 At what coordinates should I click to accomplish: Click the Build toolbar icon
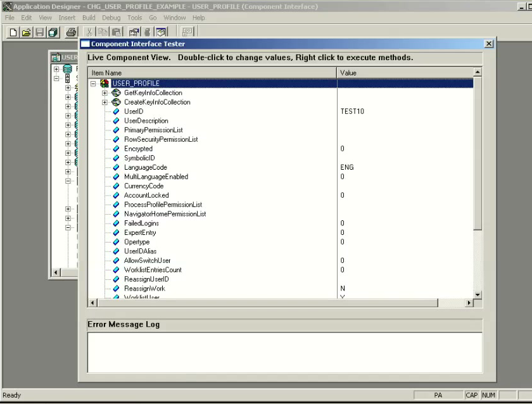click(148, 32)
